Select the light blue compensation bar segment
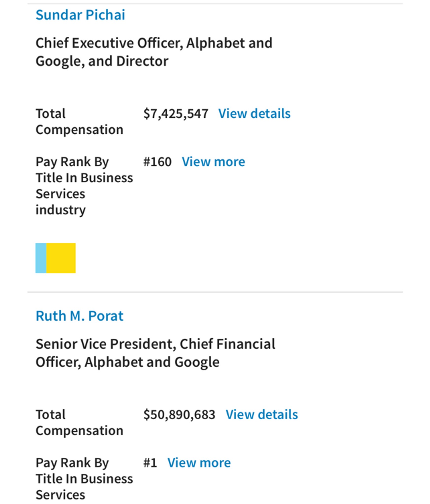The image size is (430, 504). click(x=41, y=258)
